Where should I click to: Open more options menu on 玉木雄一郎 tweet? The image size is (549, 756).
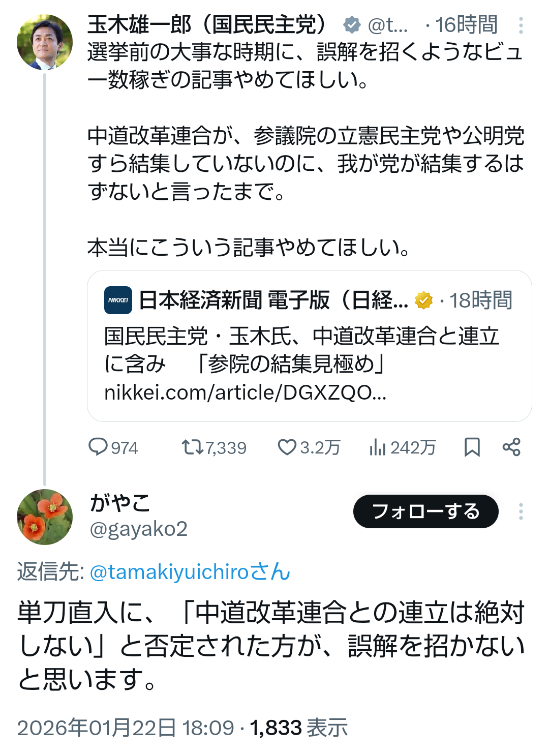pyautogui.click(x=521, y=25)
